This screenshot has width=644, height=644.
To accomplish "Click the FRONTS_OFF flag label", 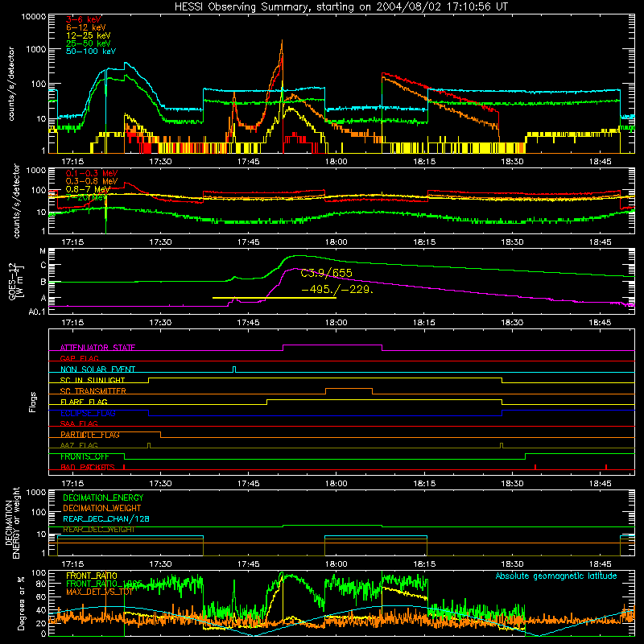I will coord(85,456).
